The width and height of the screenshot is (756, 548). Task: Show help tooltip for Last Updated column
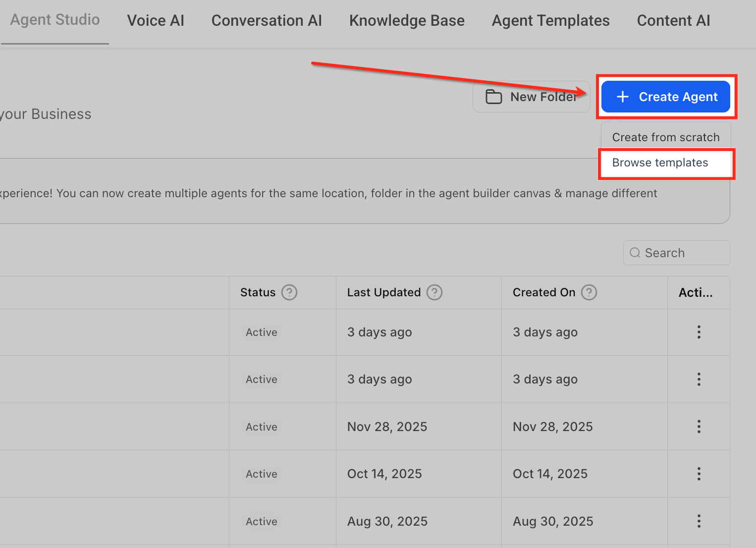tap(434, 292)
